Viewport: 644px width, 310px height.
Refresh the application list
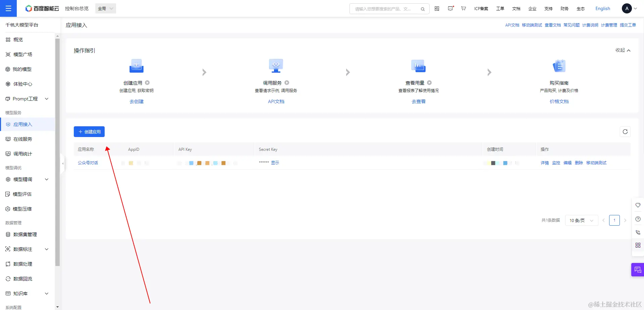pyautogui.click(x=625, y=132)
